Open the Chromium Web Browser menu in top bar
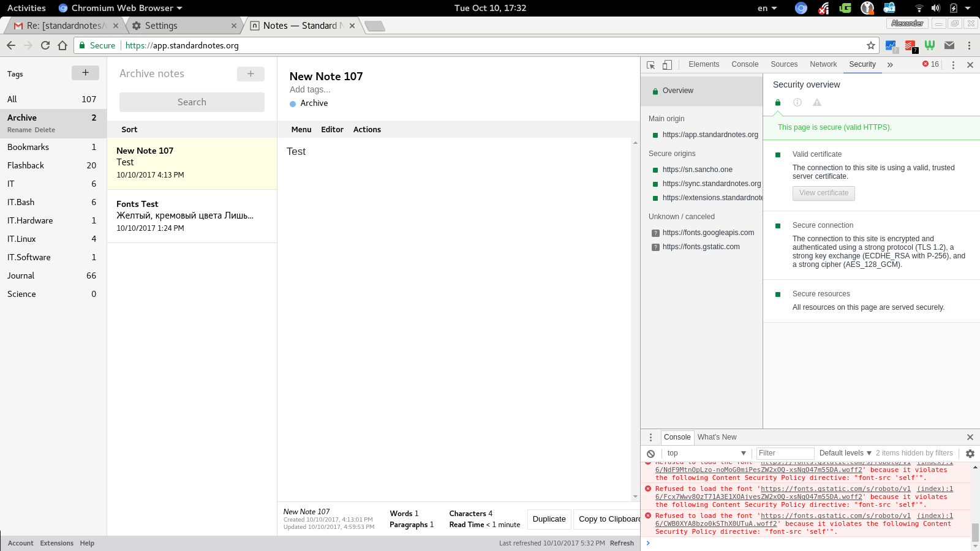Viewport: 980px width, 551px height. click(119, 8)
